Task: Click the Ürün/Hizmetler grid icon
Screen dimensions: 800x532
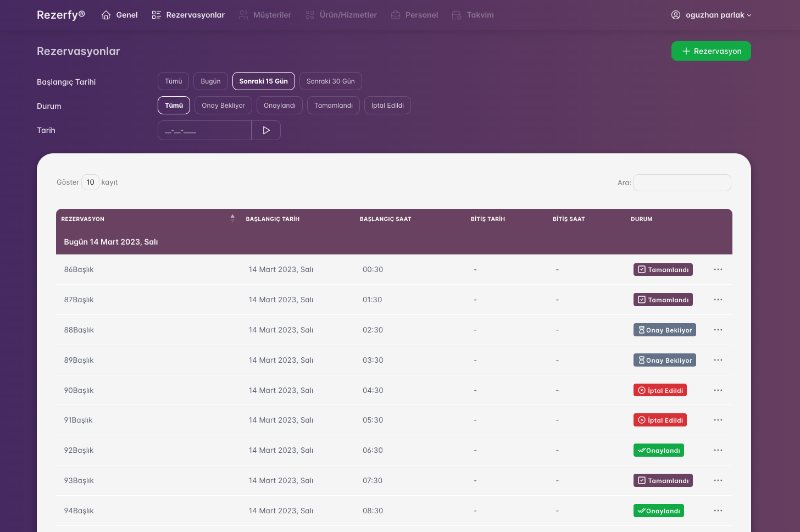Action: tap(310, 15)
